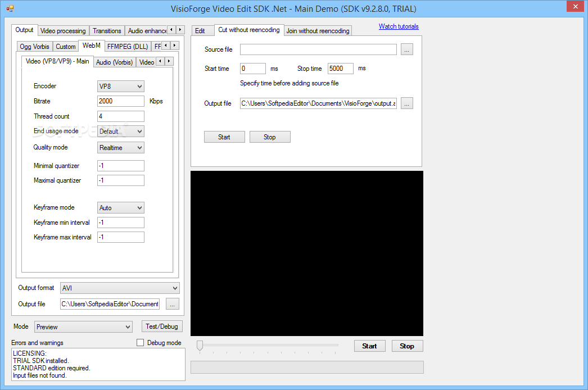
Task: Click Keyframe min interval field
Action: 120,223
